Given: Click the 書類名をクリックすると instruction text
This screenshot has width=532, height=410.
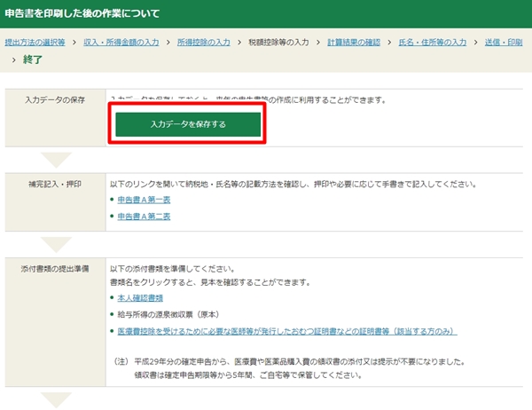Looking at the screenshot, I should [x=209, y=282].
